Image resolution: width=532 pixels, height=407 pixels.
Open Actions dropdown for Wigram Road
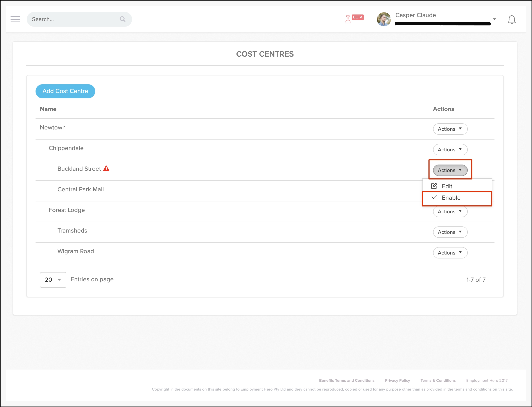tap(450, 253)
